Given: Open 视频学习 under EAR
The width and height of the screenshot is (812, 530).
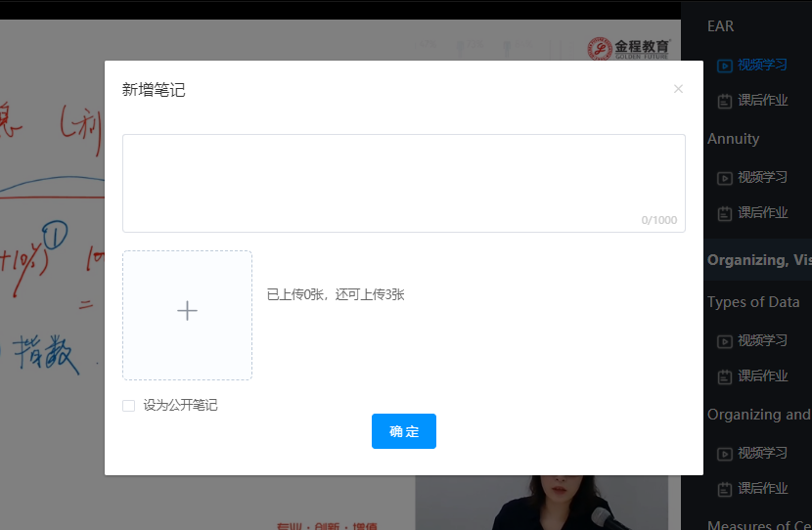Looking at the screenshot, I should coord(761,66).
